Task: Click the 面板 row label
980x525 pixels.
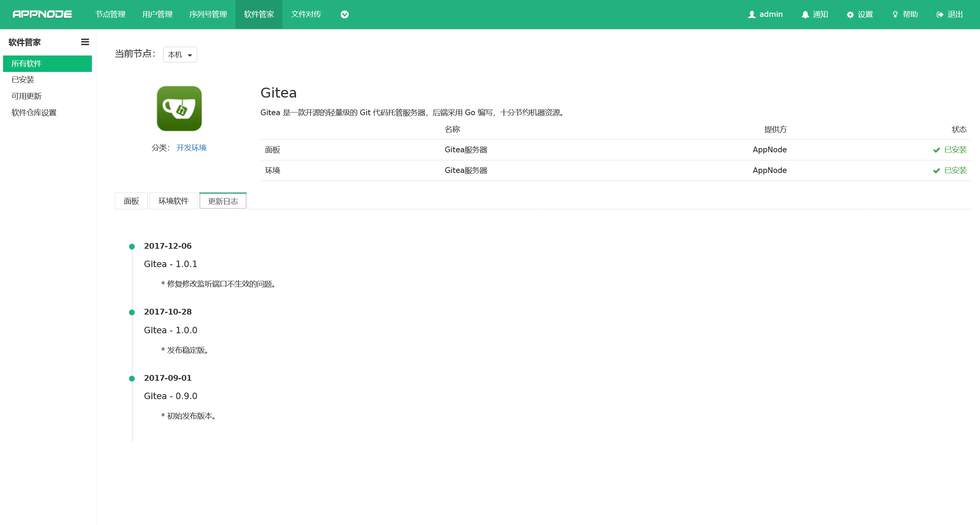Action: click(273, 150)
